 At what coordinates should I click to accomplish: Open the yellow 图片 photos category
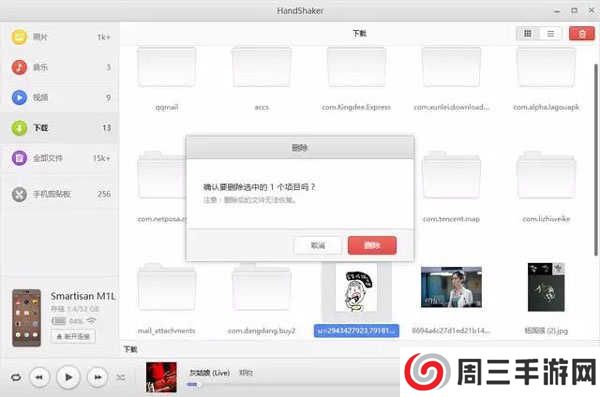[x=59, y=37]
